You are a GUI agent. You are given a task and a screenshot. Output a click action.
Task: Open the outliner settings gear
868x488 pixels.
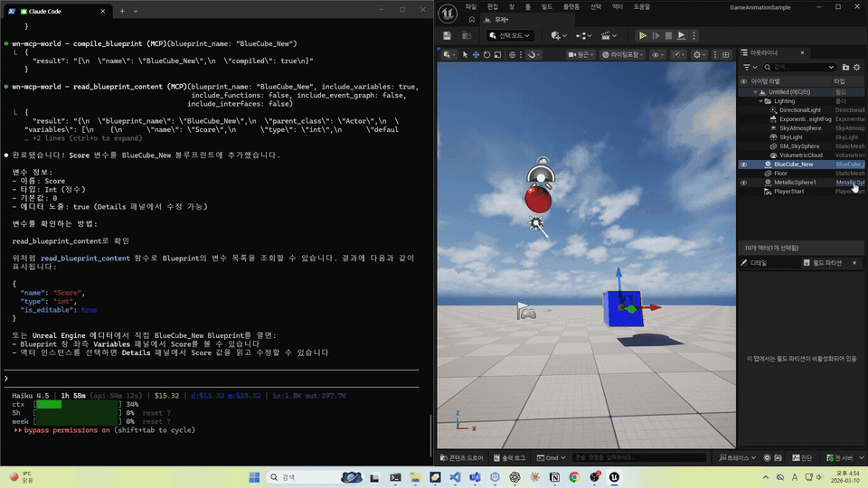[857, 67]
